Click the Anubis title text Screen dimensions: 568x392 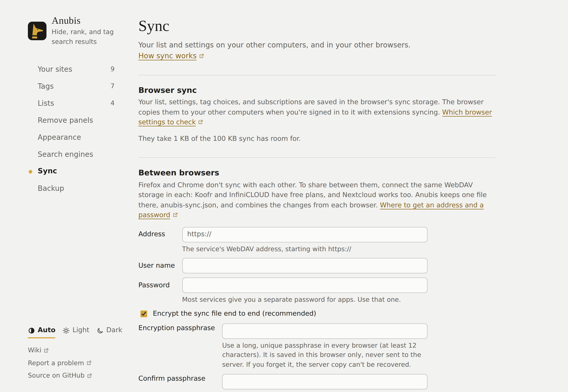pos(66,21)
